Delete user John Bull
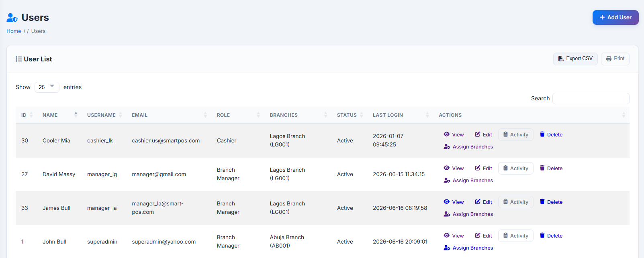The height and width of the screenshot is (258, 644). 551,236
